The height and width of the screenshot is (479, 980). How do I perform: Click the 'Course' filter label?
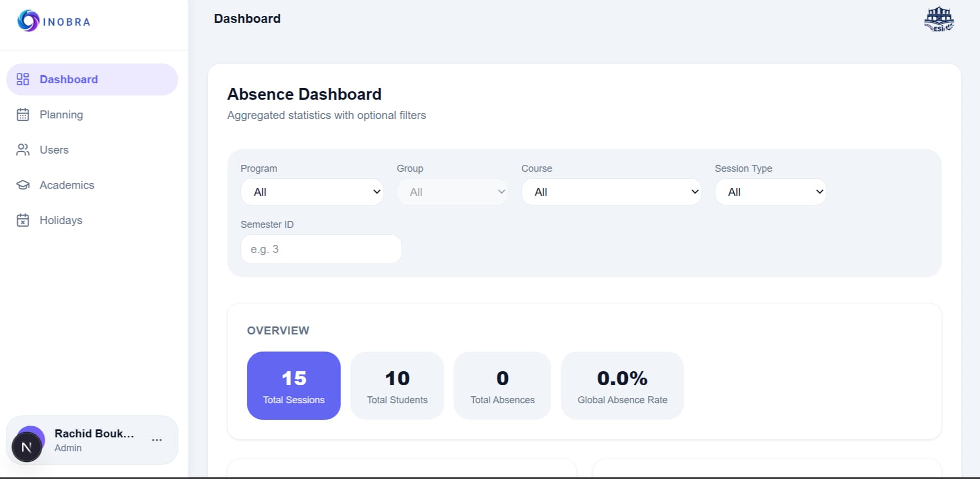click(x=537, y=169)
